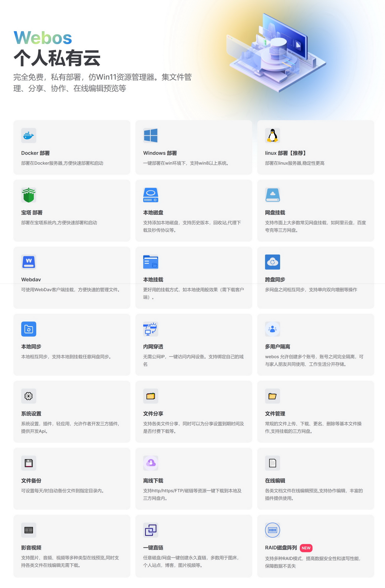The height and width of the screenshot is (588, 385).
Task: Click the 系统设置 card title
Action: coord(31,414)
